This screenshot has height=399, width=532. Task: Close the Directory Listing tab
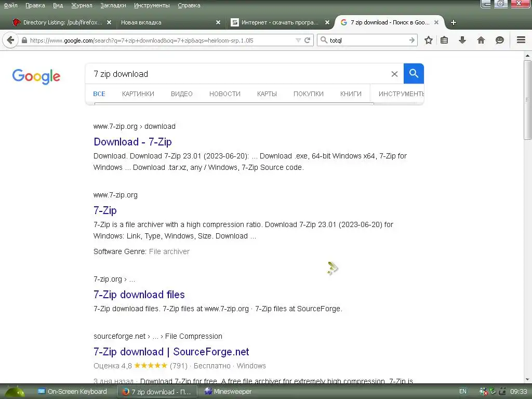pyautogui.click(x=109, y=22)
